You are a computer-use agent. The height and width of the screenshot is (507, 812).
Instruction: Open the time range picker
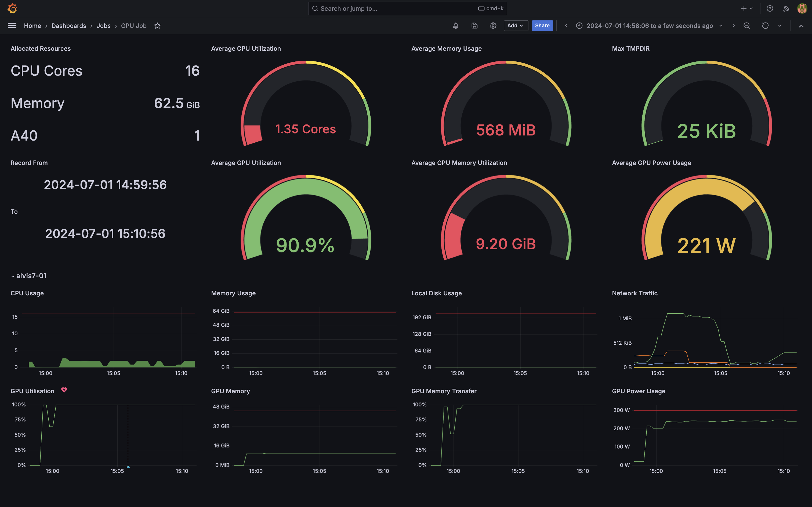coord(649,25)
